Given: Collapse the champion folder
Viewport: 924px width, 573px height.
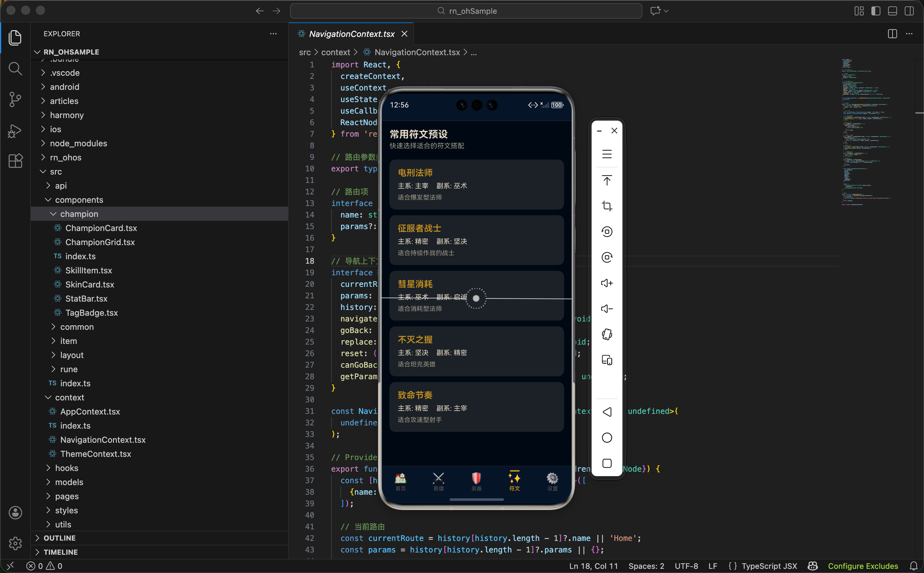Looking at the screenshot, I should [x=79, y=214].
